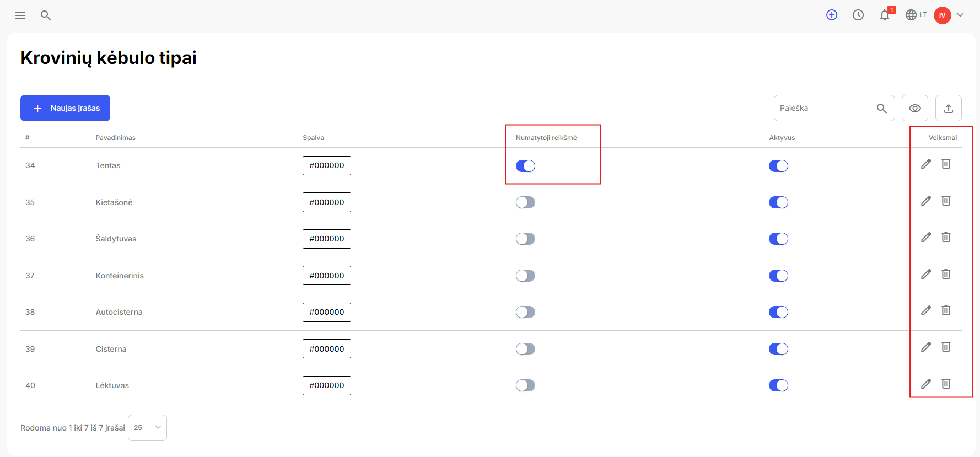Image resolution: width=980 pixels, height=457 pixels.
Task: Edit the Tentas row with pencil icon
Action: point(926,164)
